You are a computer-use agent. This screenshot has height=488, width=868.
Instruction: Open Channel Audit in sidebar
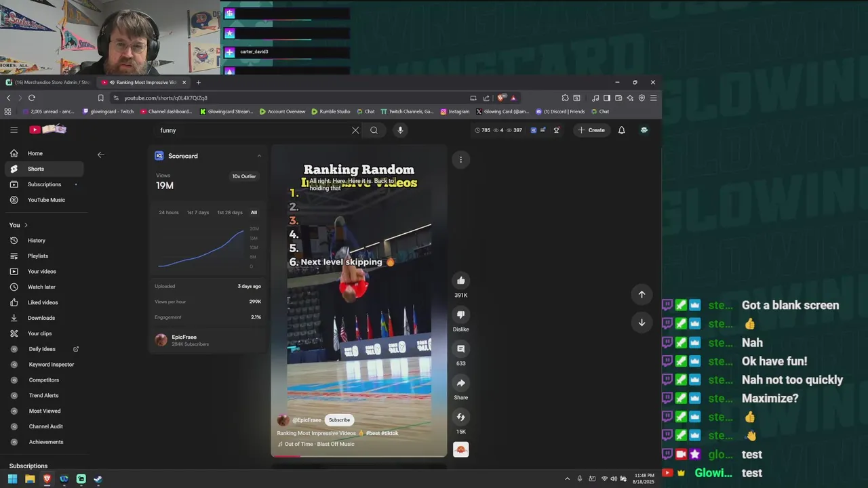click(x=44, y=426)
